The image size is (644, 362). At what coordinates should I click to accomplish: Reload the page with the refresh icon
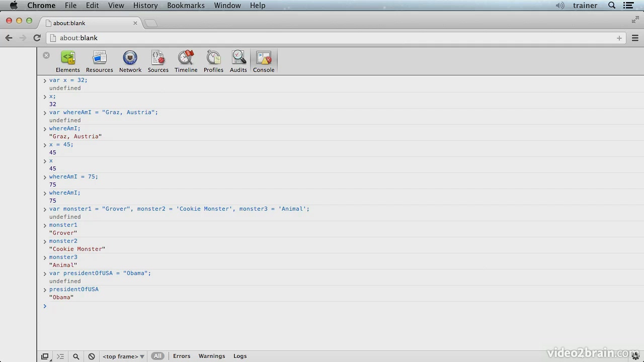37,38
